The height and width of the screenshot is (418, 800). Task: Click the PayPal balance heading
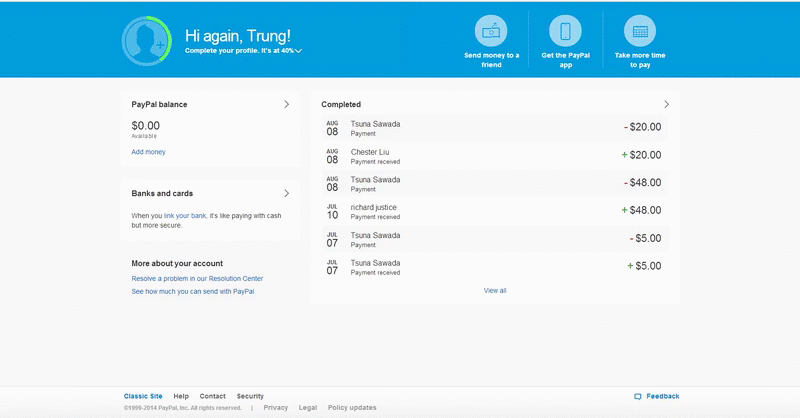tap(159, 104)
